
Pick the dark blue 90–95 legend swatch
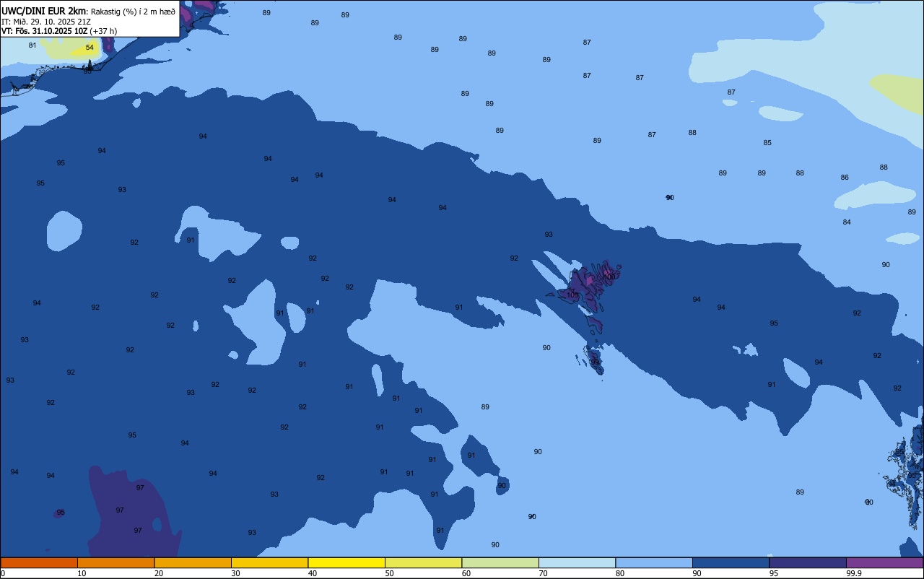pos(731,562)
